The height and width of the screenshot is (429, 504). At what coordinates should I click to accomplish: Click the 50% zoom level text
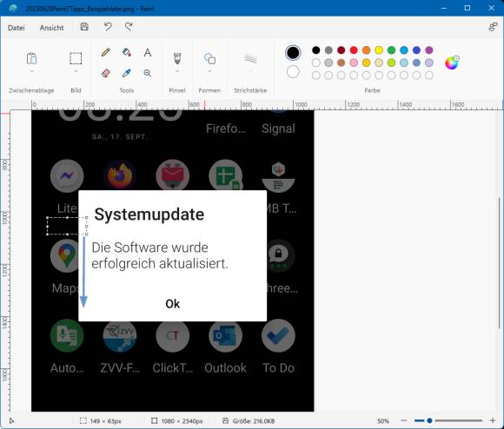coord(383,420)
